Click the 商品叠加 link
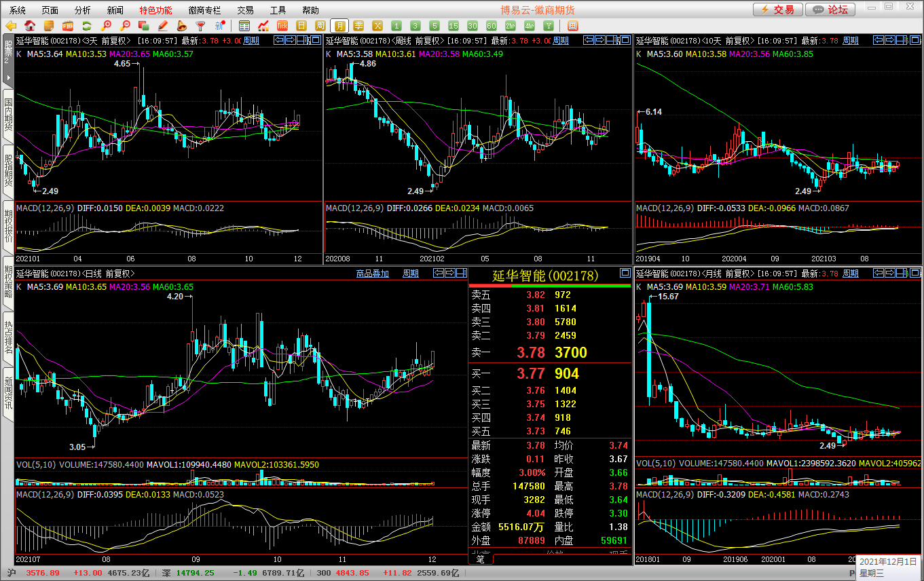 (x=373, y=274)
